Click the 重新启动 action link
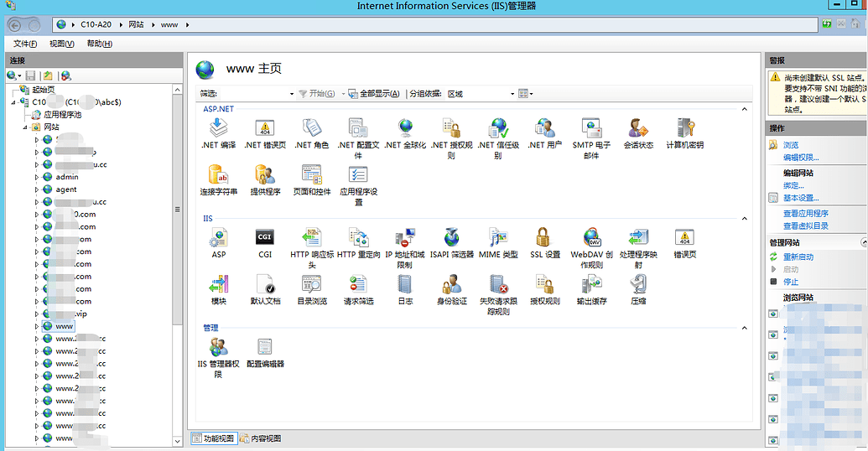This screenshot has height=451, width=868. click(798, 257)
